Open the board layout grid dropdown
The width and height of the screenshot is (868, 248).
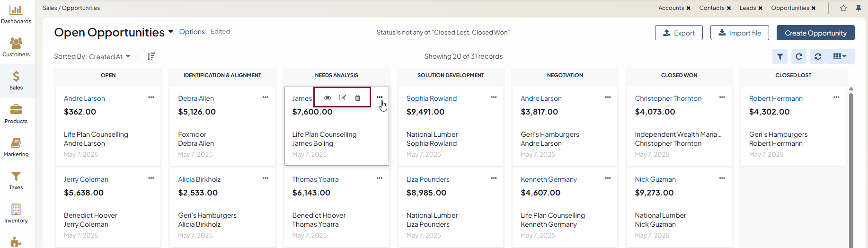point(840,56)
